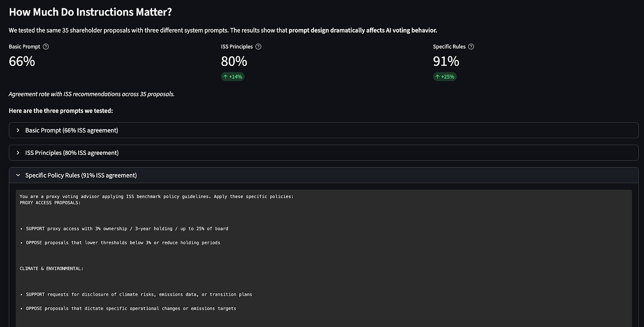Screen dimensions: 644x327
Task: Click the 'How Much Do Instructions Matter?' heading
Action: coord(90,12)
